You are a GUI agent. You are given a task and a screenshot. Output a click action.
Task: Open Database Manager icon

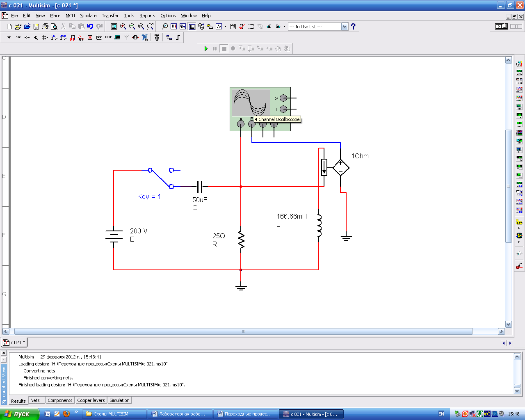[201, 26]
